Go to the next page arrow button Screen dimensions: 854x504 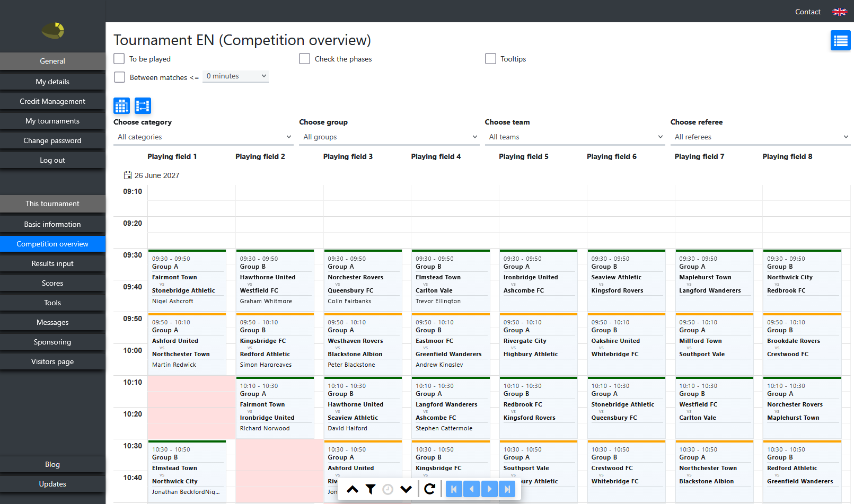[489, 489]
